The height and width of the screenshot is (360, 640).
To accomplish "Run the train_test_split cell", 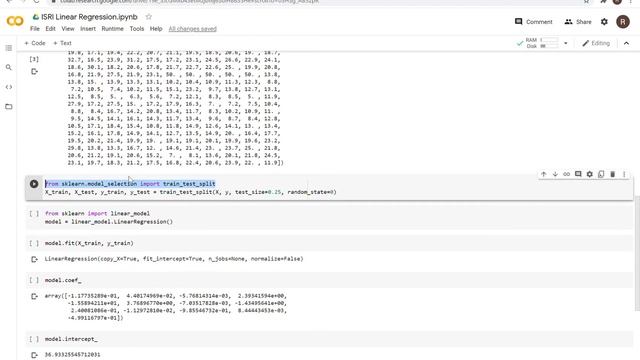I will (x=34, y=184).
